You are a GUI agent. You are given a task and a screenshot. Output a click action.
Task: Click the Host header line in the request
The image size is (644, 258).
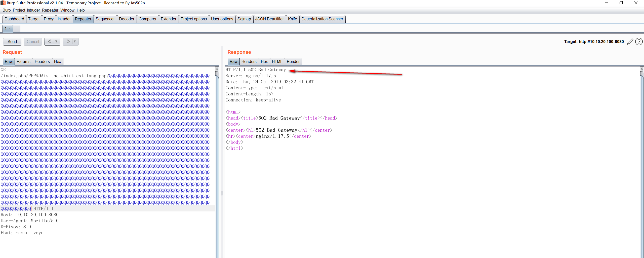point(30,215)
